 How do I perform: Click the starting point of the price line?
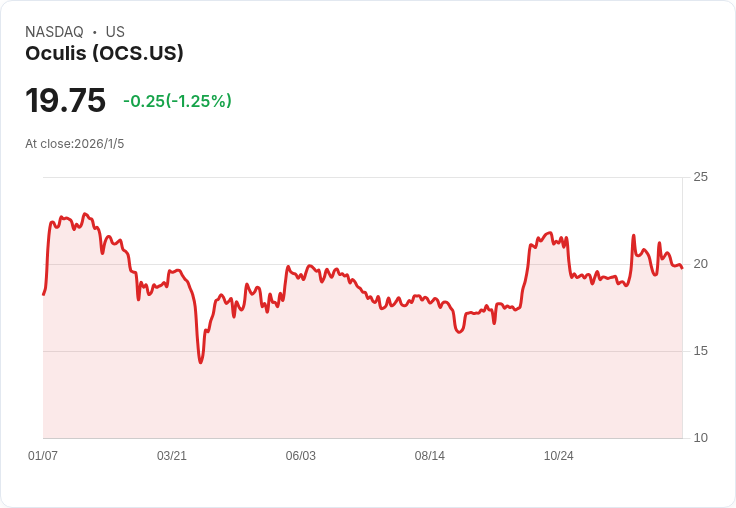[43, 294]
